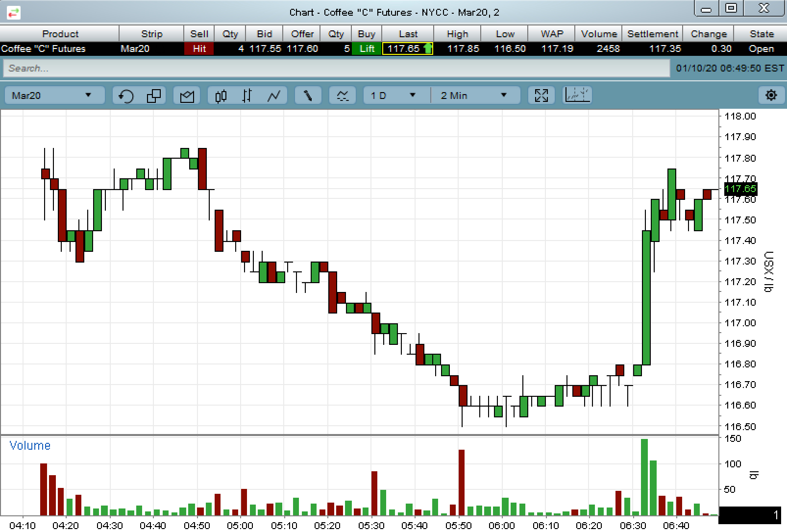
Task: Switch to line chart style
Action: [274, 96]
